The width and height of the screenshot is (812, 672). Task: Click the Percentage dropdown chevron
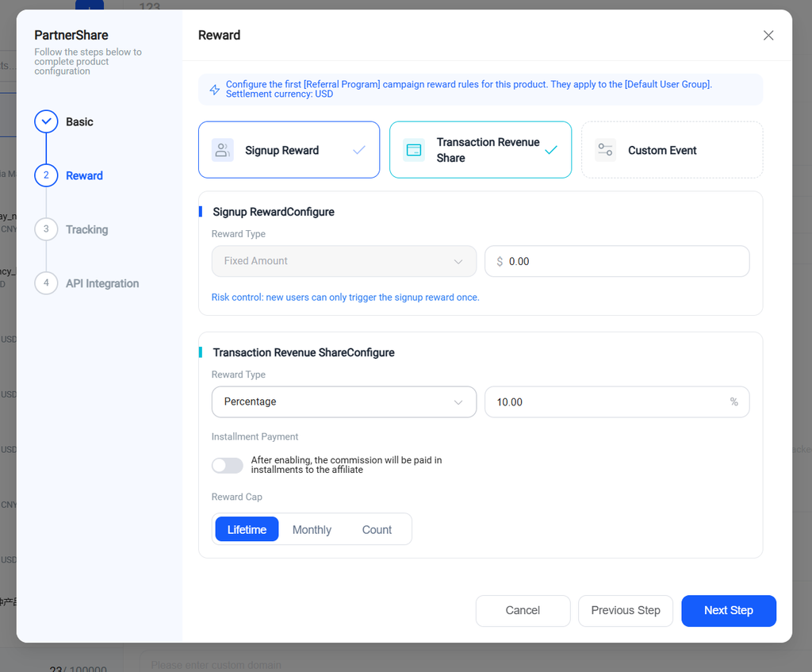(458, 402)
